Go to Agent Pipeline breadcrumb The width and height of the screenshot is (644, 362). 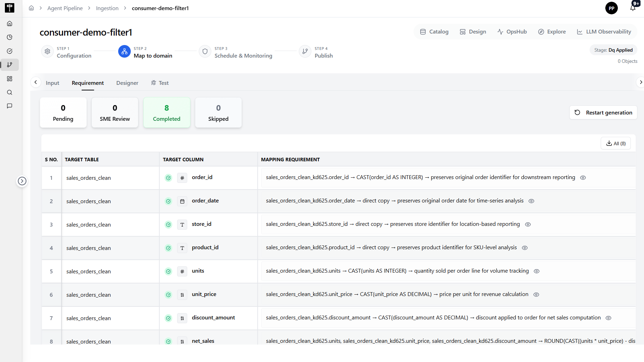[x=65, y=8]
